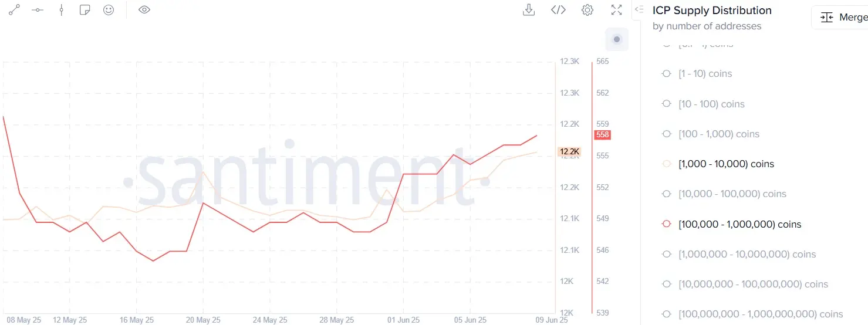Collapse the supply distribution side panel
Screen dimensions: 868x325
[x=639, y=9]
